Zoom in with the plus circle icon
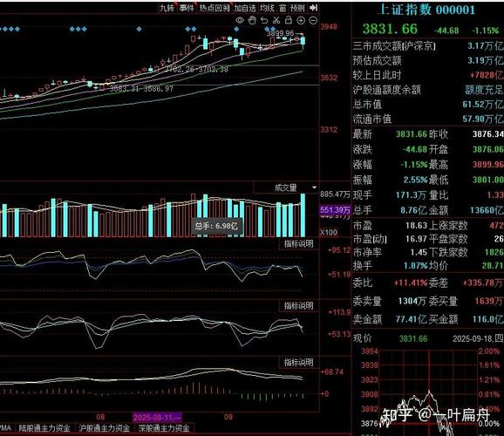The image size is (504, 436). coord(301,21)
